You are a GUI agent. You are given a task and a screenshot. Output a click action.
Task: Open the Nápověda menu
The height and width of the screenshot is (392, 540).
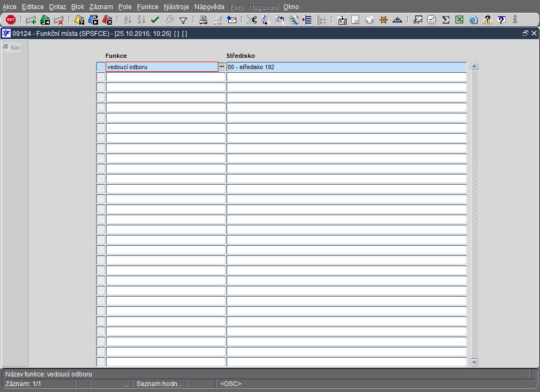[x=209, y=7]
